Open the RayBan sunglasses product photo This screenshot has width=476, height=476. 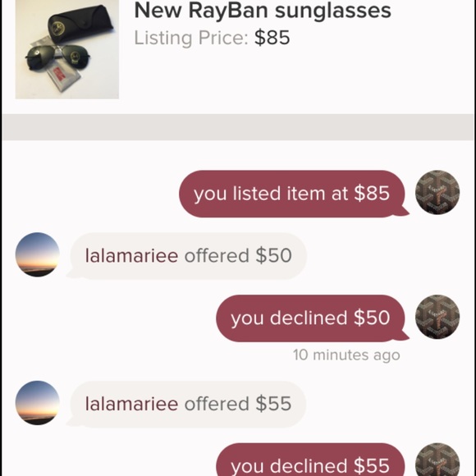click(x=67, y=49)
